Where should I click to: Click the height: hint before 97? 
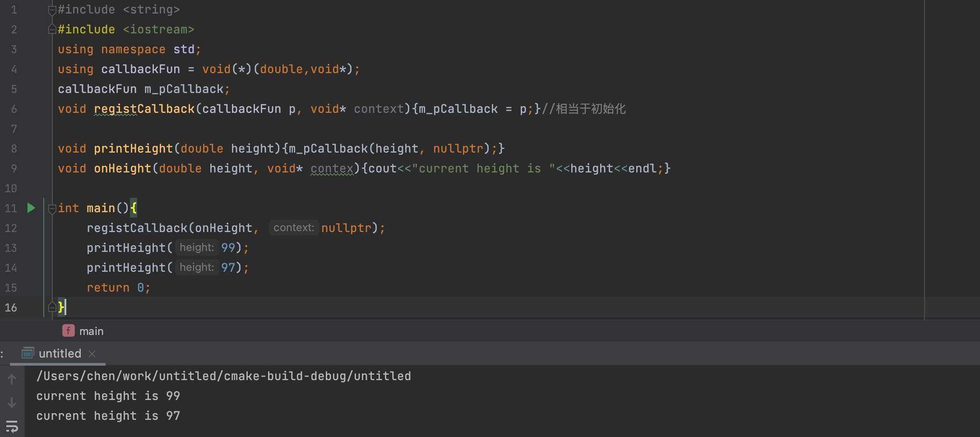pyautogui.click(x=197, y=267)
